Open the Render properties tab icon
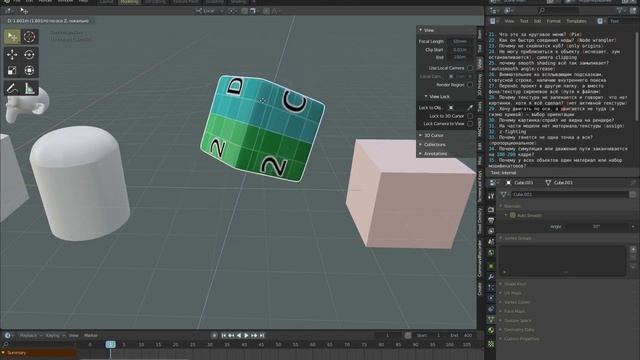The width and height of the screenshot is (640, 360). point(491,209)
